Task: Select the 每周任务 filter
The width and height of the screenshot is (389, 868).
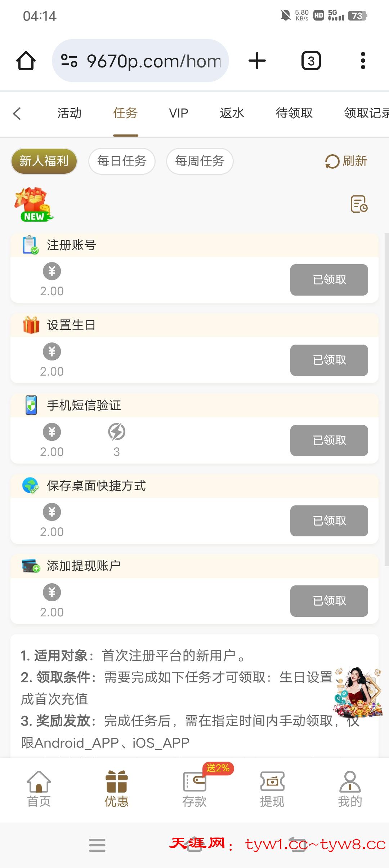Action: click(x=200, y=161)
